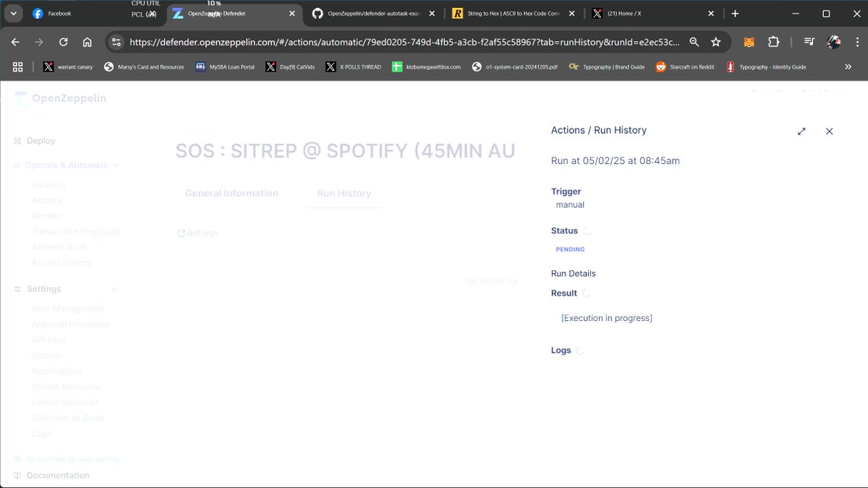The width and height of the screenshot is (868, 488).
Task: Switch to the General Information tab
Action: (231, 194)
